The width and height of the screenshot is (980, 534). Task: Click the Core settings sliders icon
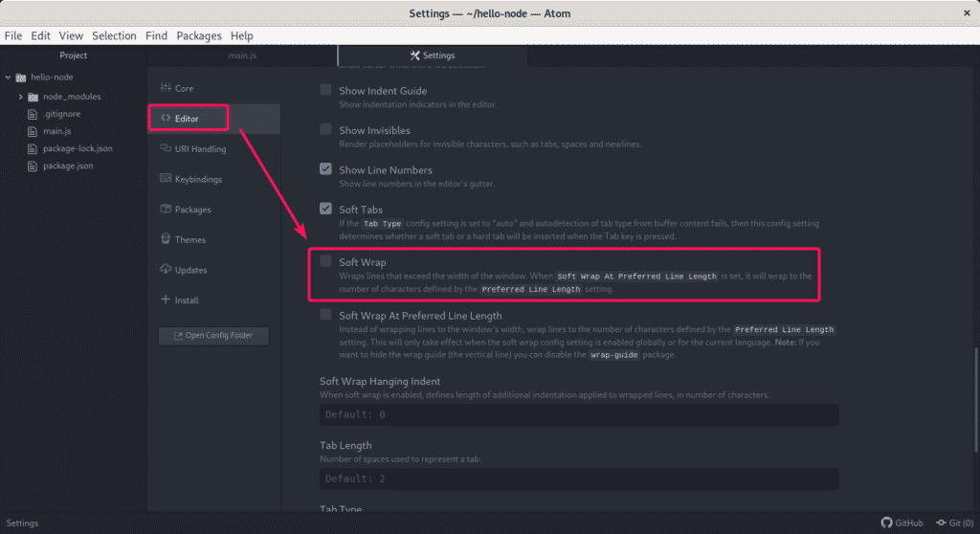coord(166,87)
